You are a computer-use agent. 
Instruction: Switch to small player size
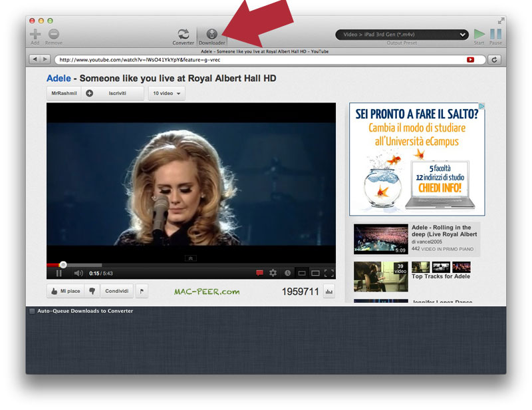302,273
